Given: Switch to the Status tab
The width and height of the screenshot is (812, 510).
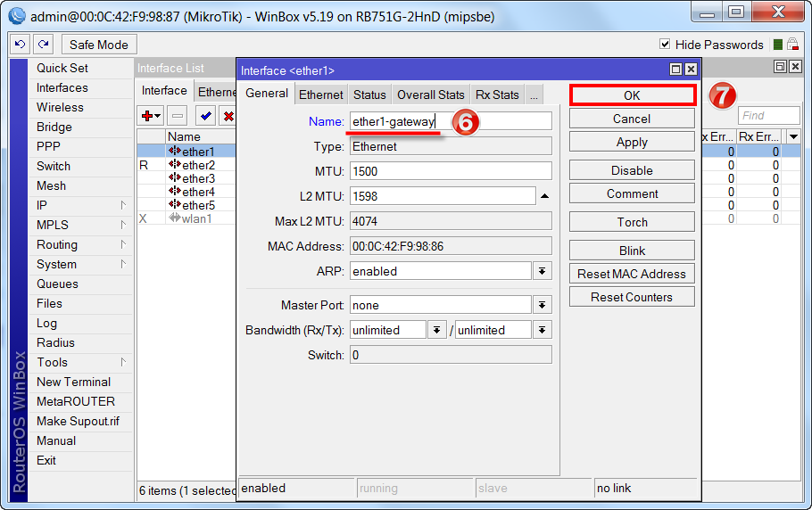Looking at the screenshot, I should pyautogui.click(x=369, y=95).
